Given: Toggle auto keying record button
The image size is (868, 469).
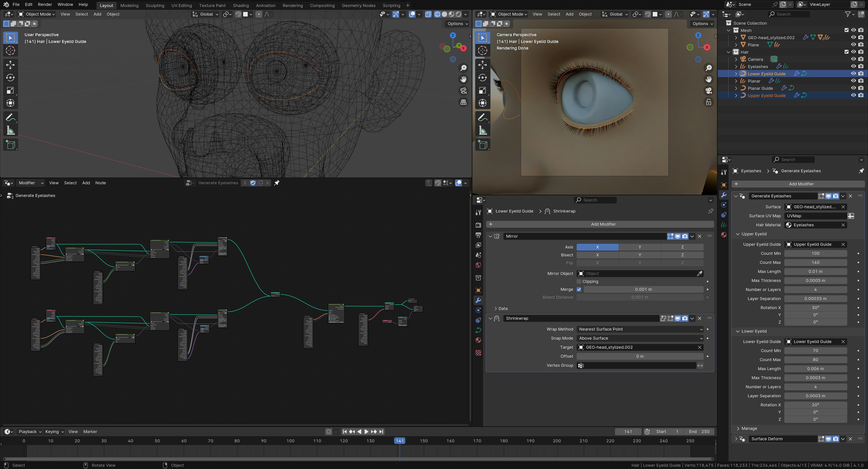Looking at the screenshot, I should pos(328,431).
